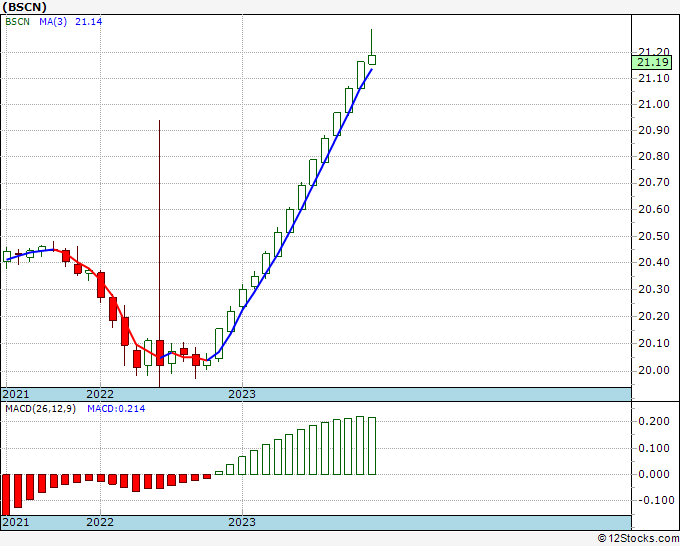Click the 20.70 price axis label
680x546 pixels.
tap(654, 183)
